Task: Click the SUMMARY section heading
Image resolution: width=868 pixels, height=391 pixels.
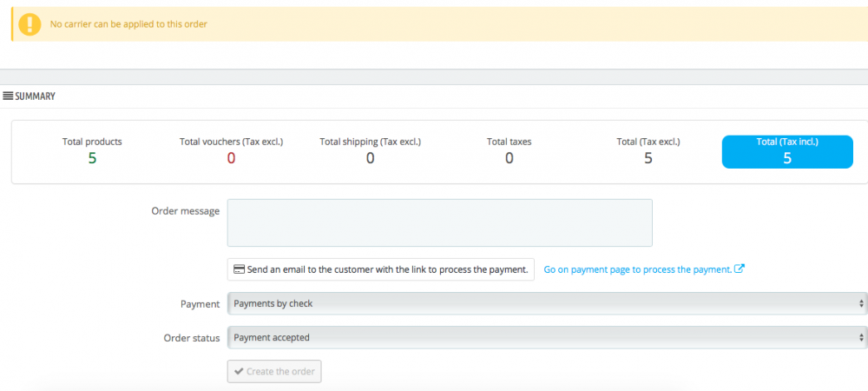Action: point(35,96)
